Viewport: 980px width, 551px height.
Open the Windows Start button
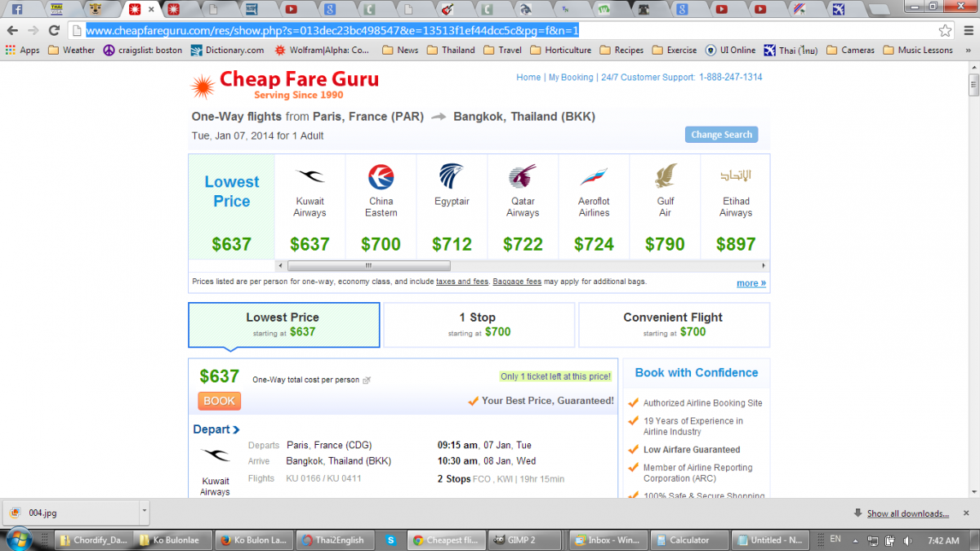click(18, 540)
